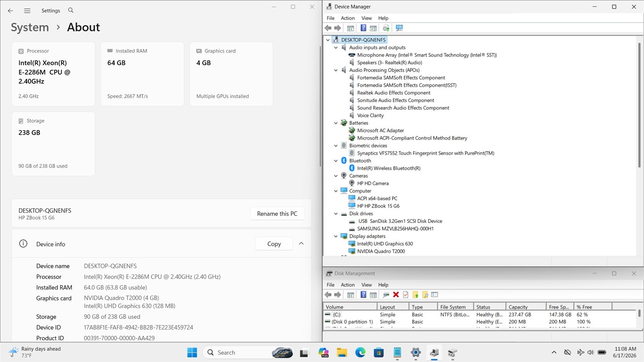Image resolution: width=644 pixels, height=362 pixels.
Task: Toggle console tree pane in Device Manager toolbar
Action: [351, 28]
